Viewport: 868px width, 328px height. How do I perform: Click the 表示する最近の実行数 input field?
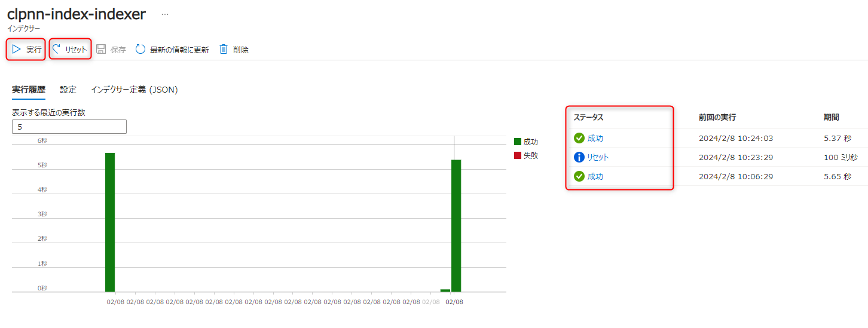click(69, 127)
